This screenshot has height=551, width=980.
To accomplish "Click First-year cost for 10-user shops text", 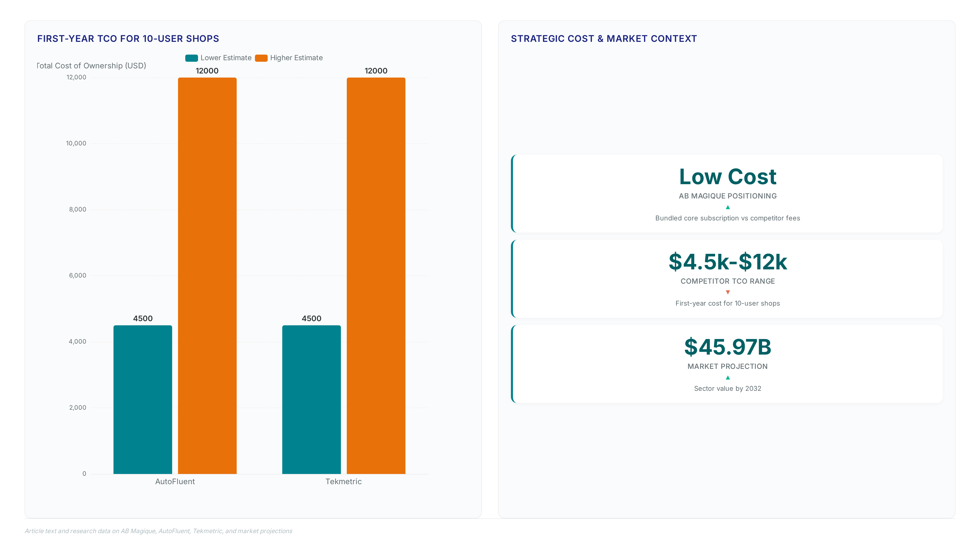I will coord(727,304).
